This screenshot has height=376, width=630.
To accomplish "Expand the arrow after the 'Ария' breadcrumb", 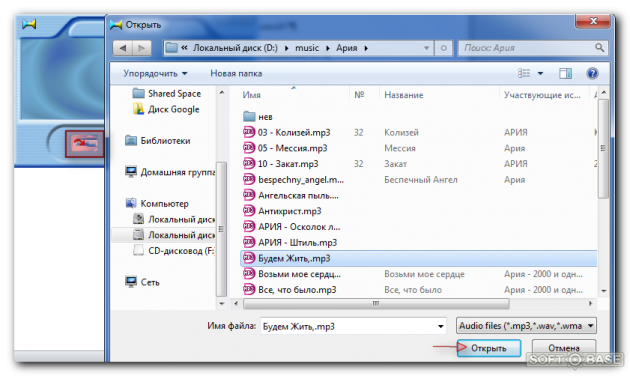I will (366, 48).
